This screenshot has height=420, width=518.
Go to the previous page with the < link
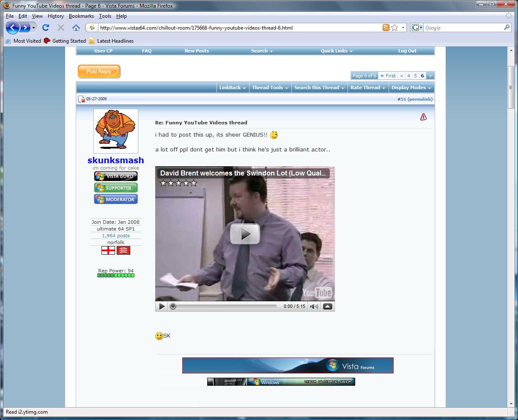click(402, 76)
